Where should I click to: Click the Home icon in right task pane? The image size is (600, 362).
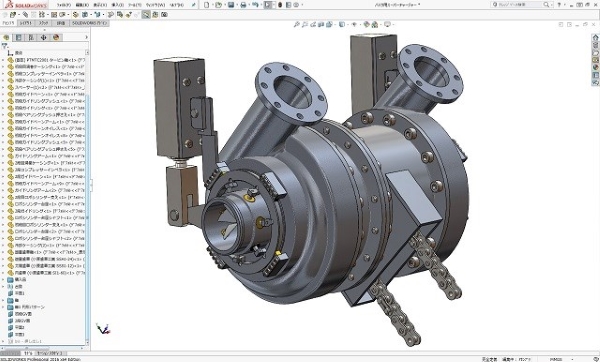click(x=595, y=38)
